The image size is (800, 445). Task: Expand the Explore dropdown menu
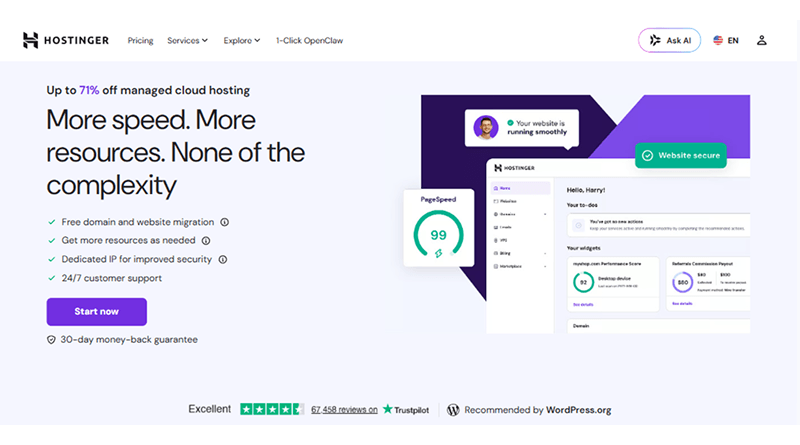click(241, 40)
